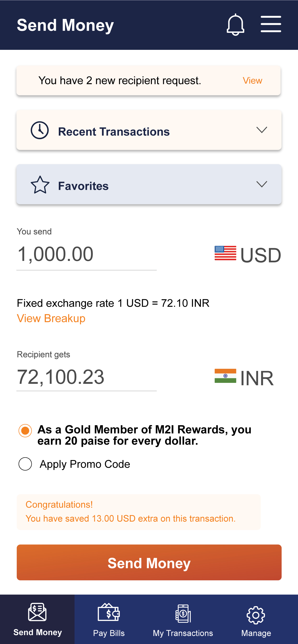The height and width of the screenshot is (644, 298).
Task: Tap the orange Send Money button
Action: (x=149, y=563)
